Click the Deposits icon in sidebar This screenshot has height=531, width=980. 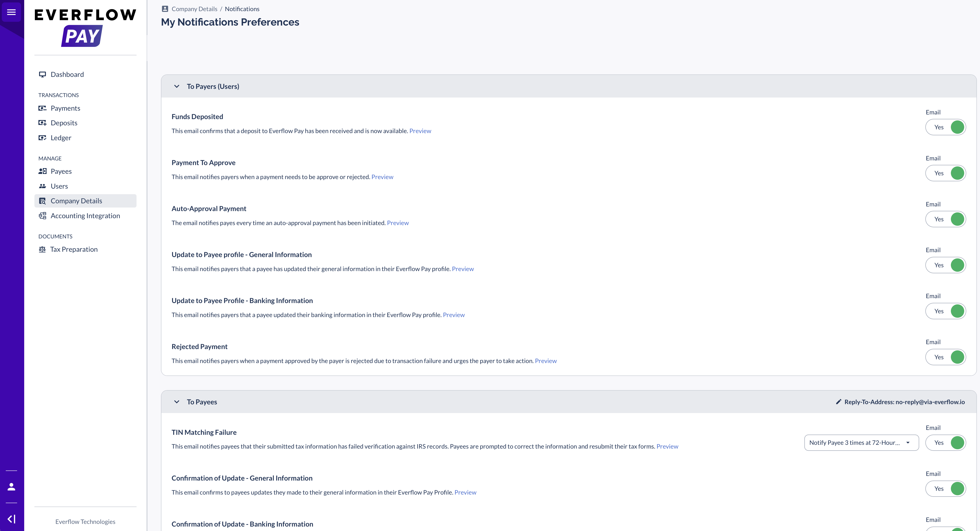point(42,123)
